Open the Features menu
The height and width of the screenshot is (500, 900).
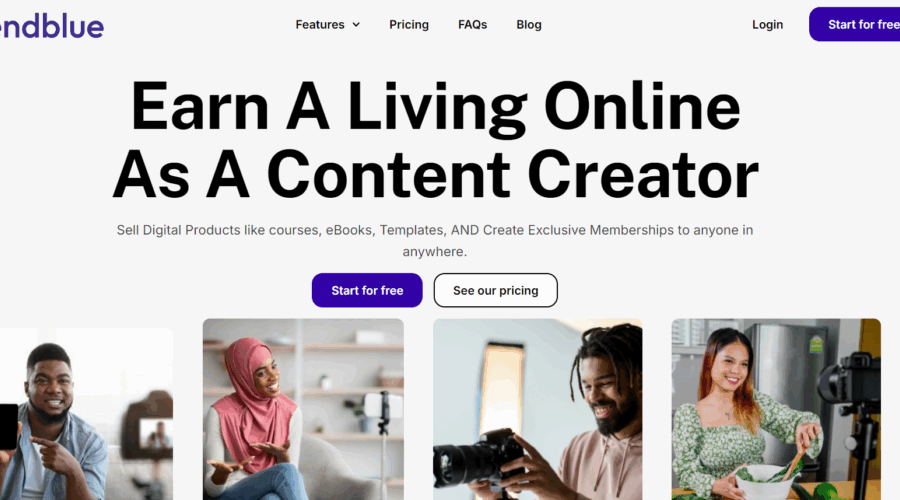coord(328,25)
